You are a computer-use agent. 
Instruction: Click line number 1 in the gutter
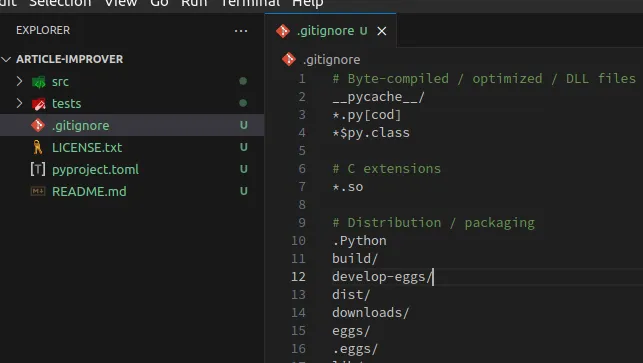click(302, 78)
